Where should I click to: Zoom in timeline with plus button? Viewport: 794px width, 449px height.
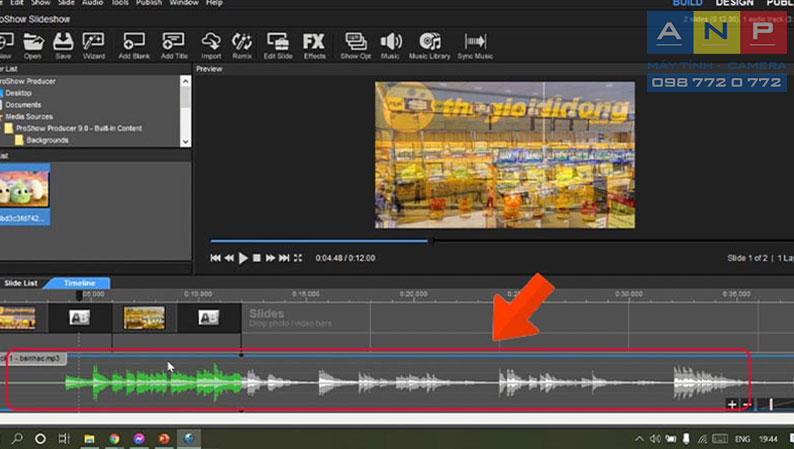click(732, 404)
